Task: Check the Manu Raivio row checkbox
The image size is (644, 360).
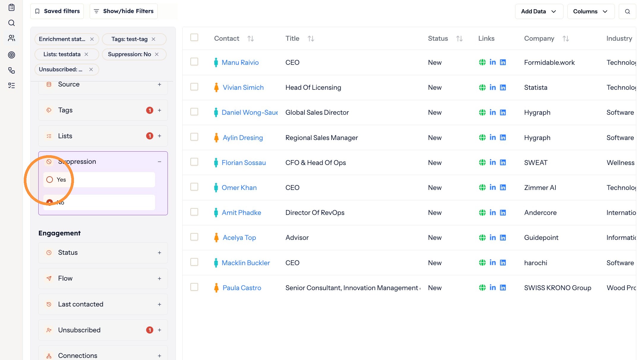Action: click(194, 62)
